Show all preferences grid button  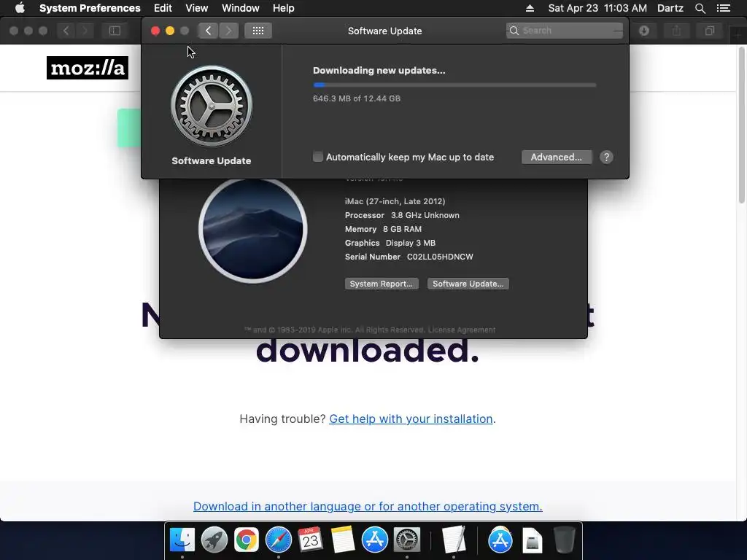258,31
